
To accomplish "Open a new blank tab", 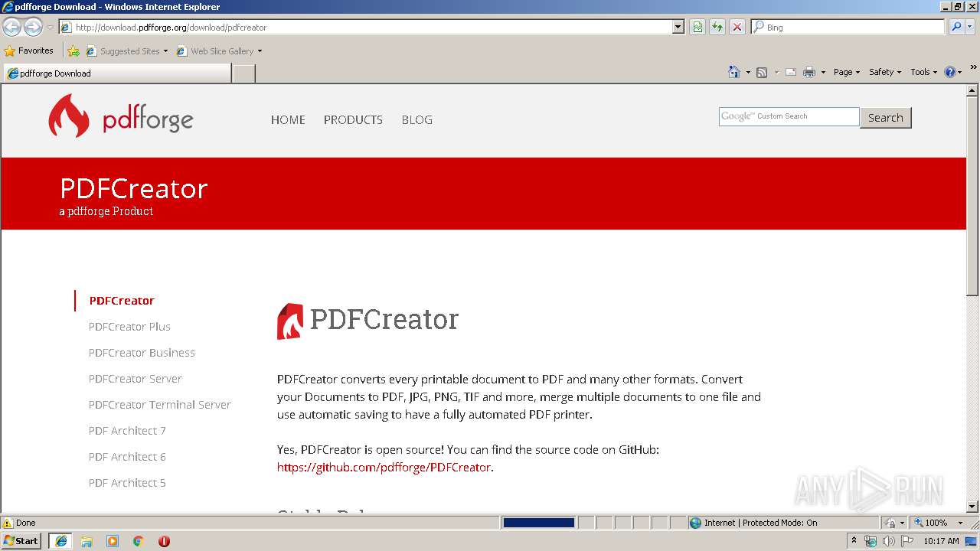I will [243, 73].
